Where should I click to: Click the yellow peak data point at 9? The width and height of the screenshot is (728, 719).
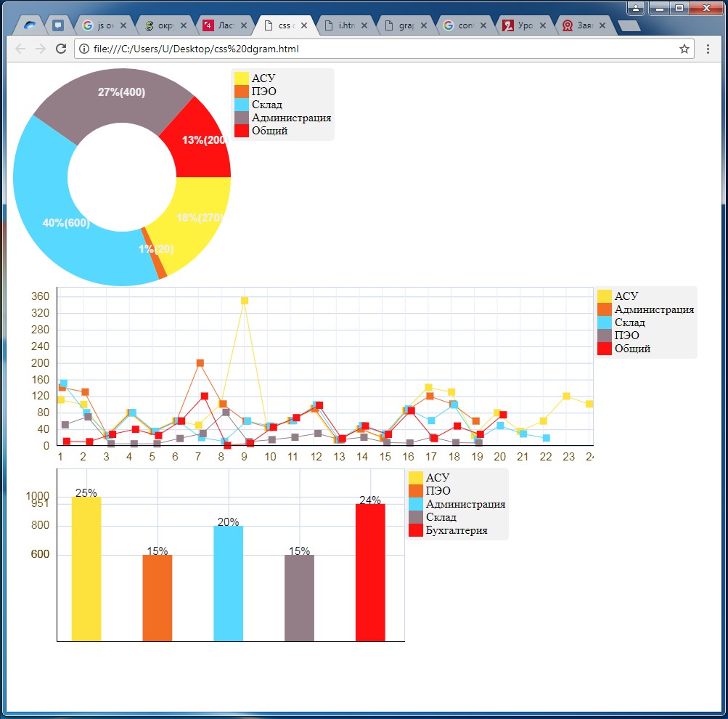click(x=245, y=301)
